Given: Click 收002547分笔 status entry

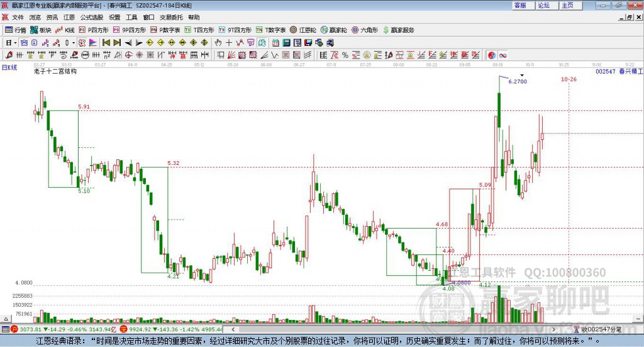Looking at the screenshot, I should 598,329.
